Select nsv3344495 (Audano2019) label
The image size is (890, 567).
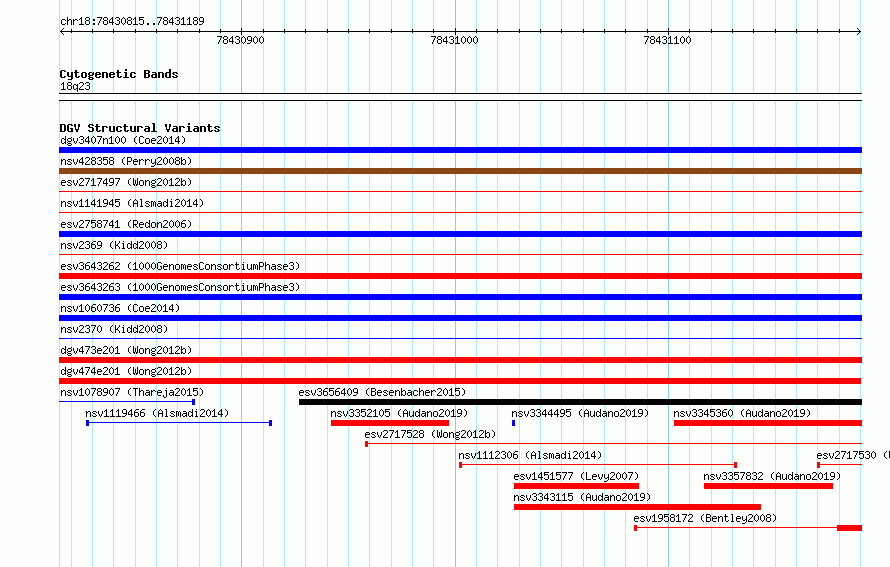coord(580,413)
